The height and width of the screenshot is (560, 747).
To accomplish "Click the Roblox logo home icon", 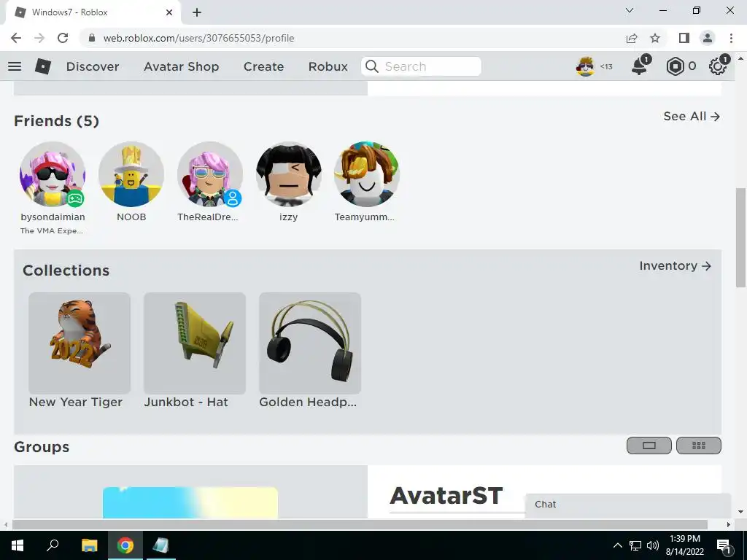I will [x=43, y=66].
